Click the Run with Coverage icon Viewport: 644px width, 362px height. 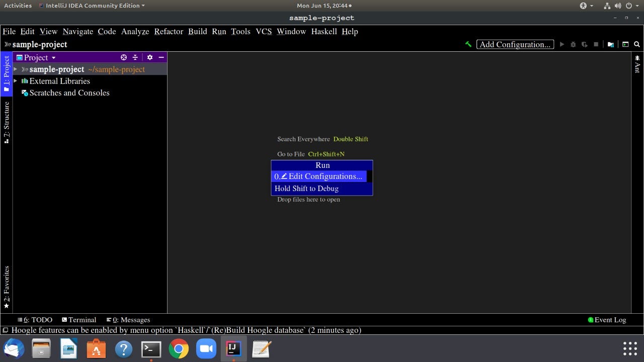click(x=584, y=44)
